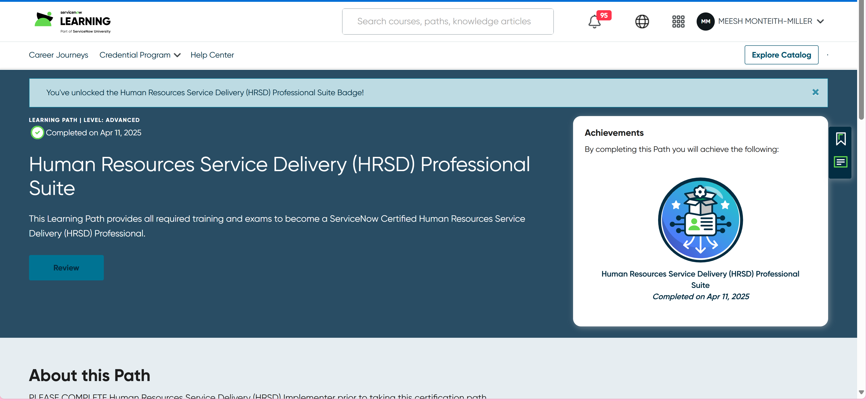Screen dimensions: 868x401
Task: Click the scrollbar down arrow
Action: (x=861, y=392)
